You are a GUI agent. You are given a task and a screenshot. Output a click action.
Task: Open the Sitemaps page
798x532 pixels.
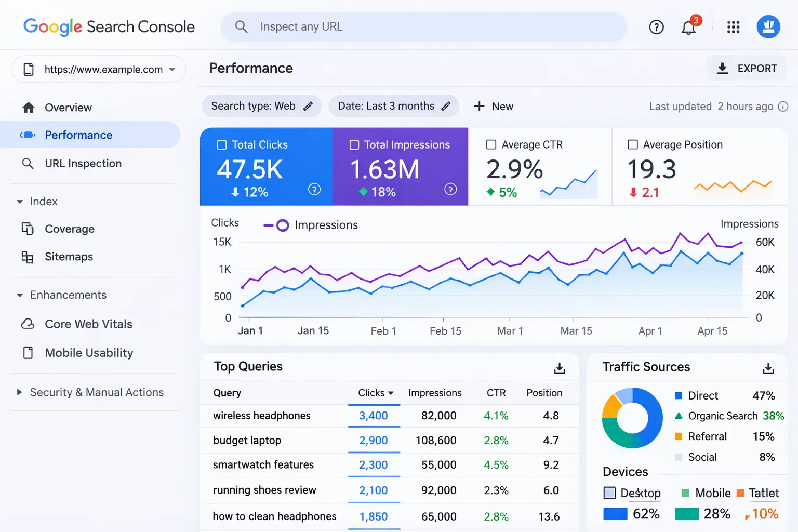tap(69, 257)
